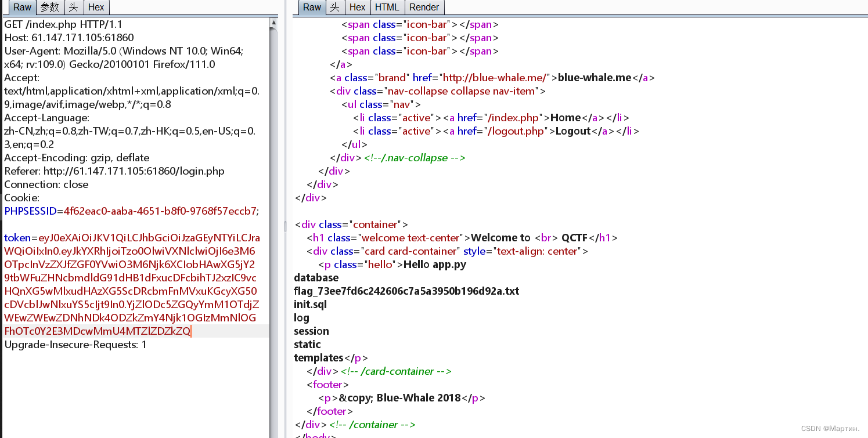Click the 'database' directory entry

316,278
